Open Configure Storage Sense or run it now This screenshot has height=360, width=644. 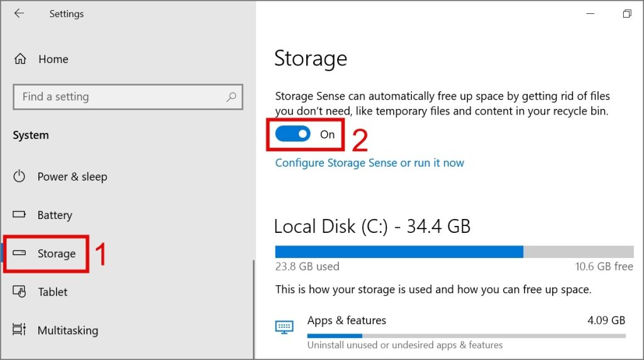tap(370, 163)
